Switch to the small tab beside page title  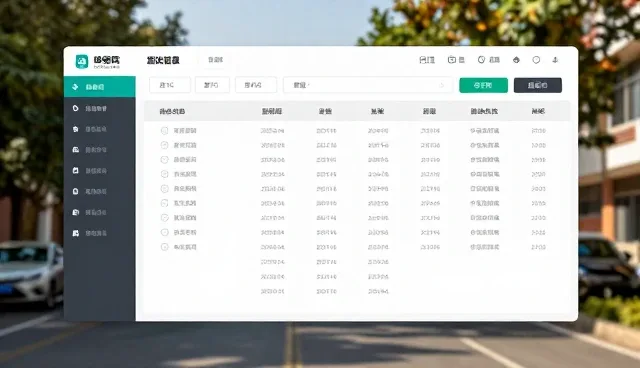click(x=215, y=60)
